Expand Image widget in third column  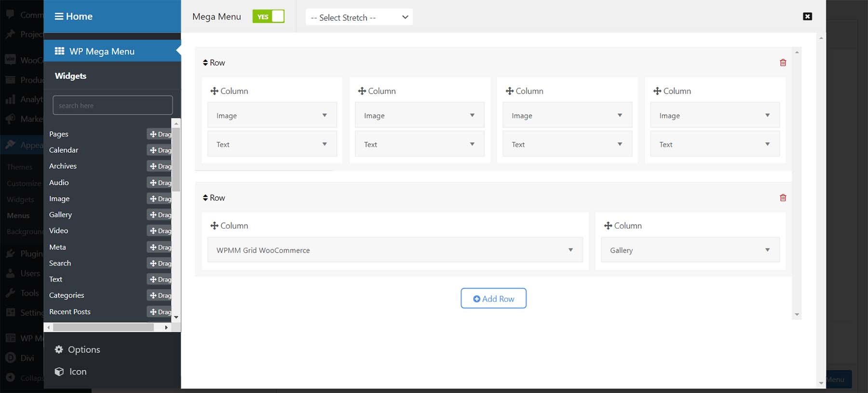[x=620, y=115]
